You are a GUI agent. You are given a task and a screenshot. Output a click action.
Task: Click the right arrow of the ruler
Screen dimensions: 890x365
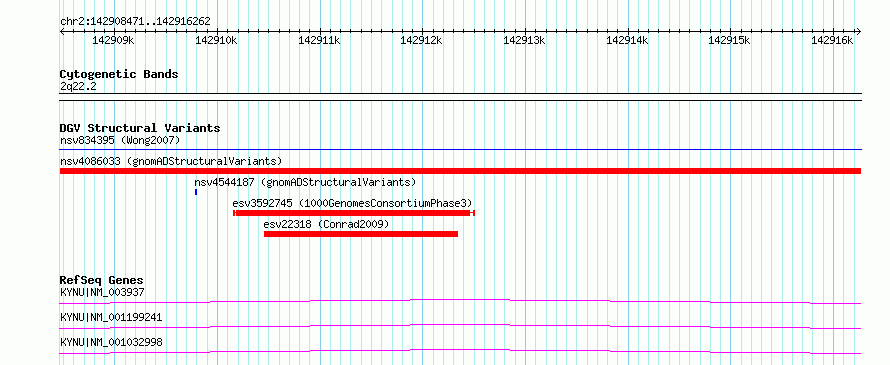coord(858,31)
